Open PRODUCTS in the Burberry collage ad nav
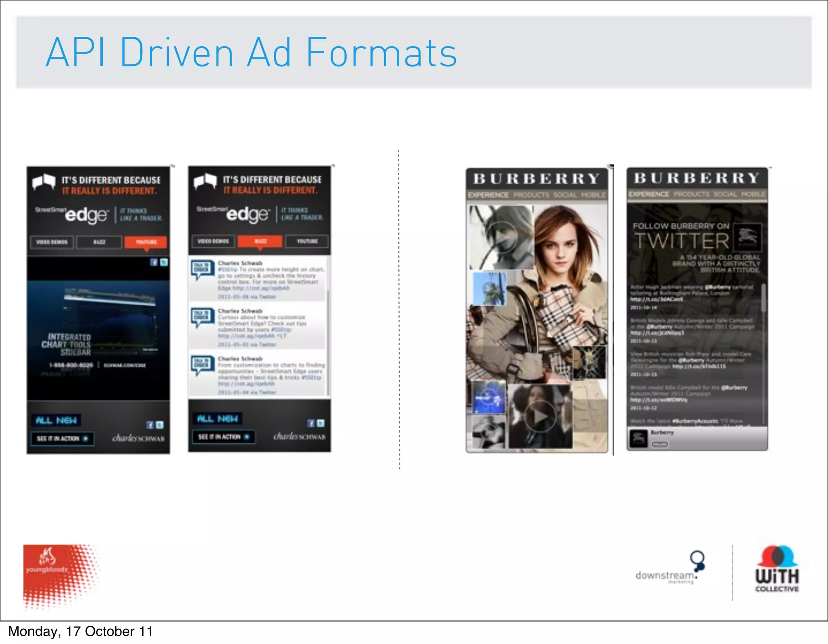Image resolution: width=828 pixels, height=644 pixels. point(531,195)
